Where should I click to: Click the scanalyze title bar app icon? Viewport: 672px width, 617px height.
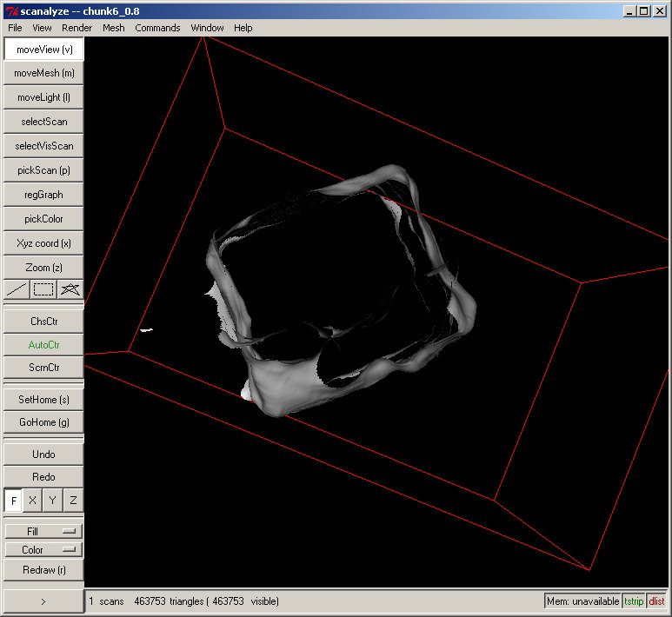(11, 11)
